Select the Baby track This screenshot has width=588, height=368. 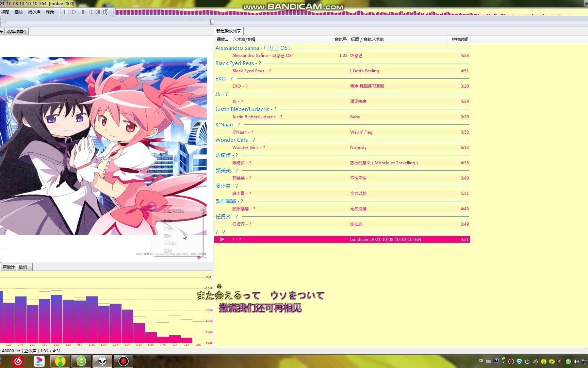342,117
